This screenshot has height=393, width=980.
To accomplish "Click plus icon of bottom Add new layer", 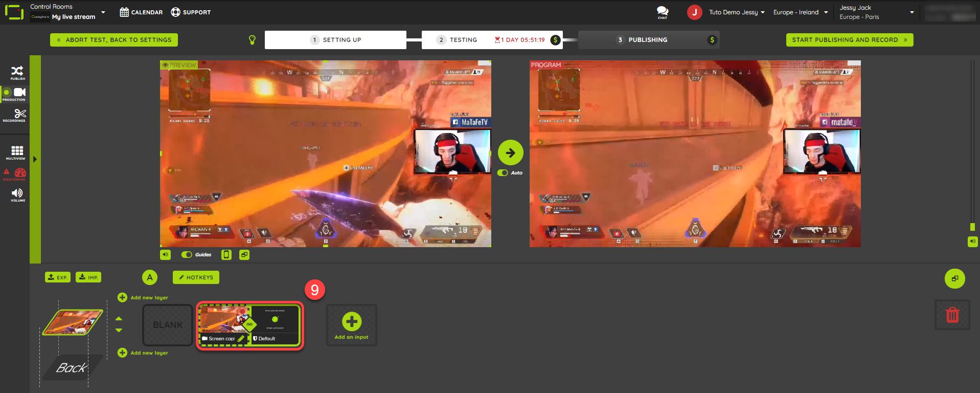I will point(122,353).
